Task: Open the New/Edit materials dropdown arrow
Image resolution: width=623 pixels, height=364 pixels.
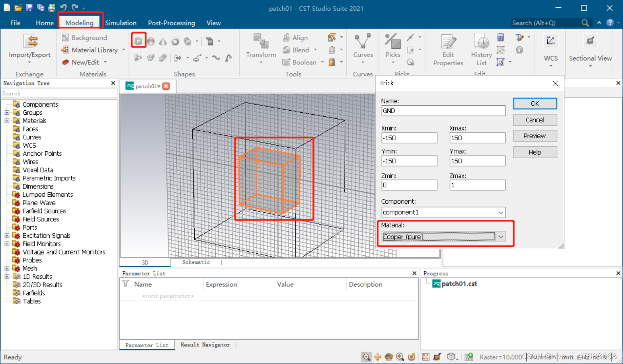Action: coord(105,62)
